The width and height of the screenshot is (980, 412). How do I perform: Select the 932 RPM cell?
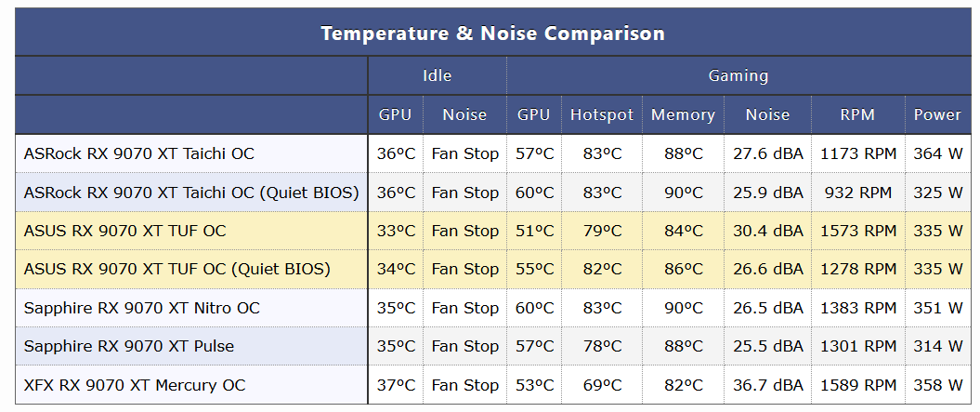click(x=858, y=193)
